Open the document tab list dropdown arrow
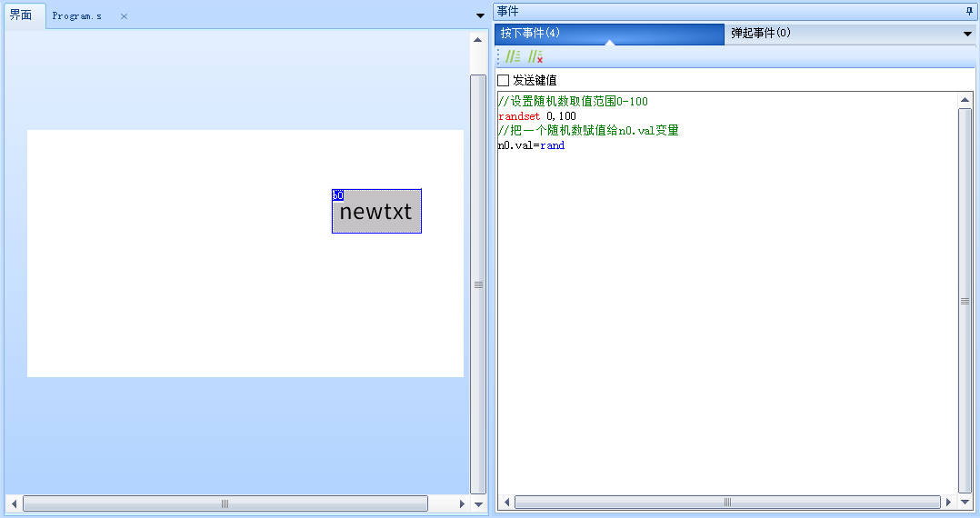 pos(480,15)
